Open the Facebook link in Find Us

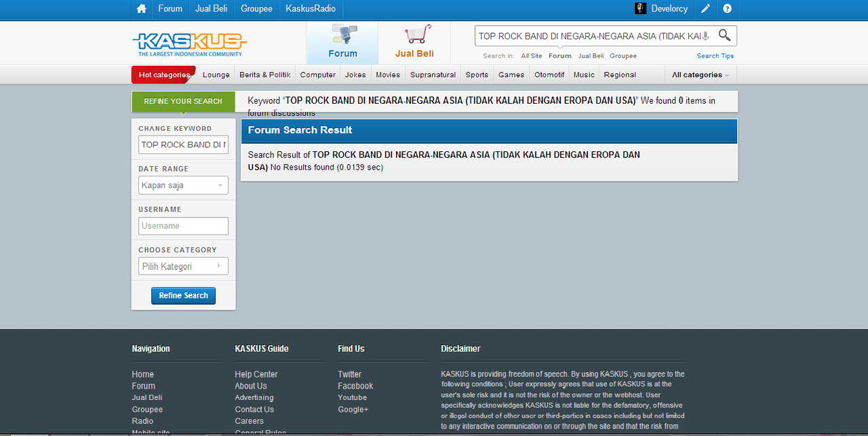[356, 386]
